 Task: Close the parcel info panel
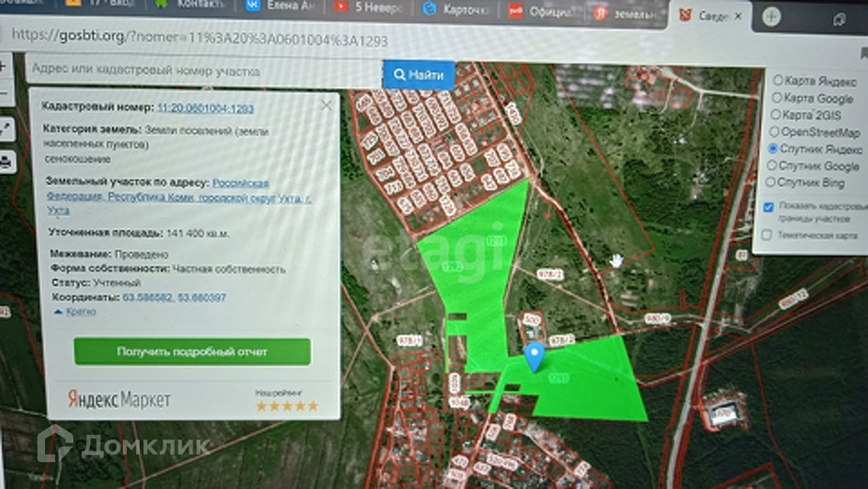coord(326,105)
